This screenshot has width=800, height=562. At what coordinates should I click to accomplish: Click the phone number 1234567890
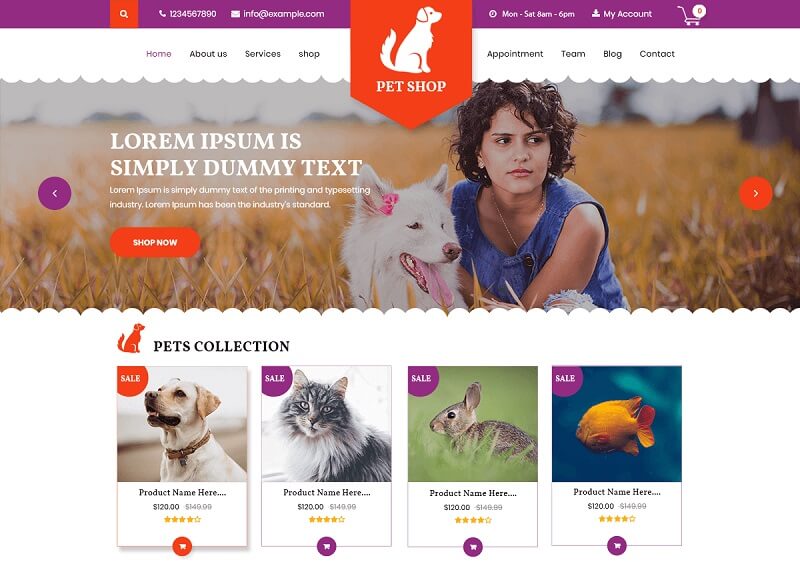click(188, 14)
